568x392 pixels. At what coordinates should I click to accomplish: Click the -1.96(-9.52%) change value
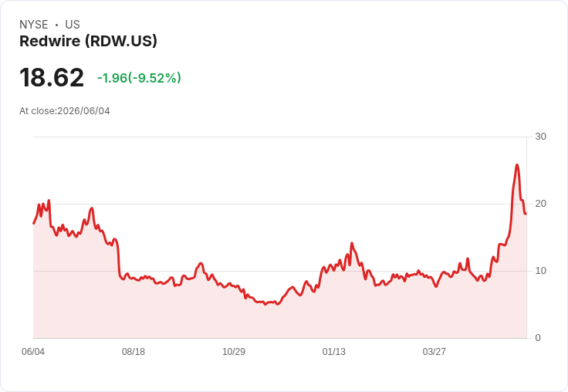click(x=139, y=78)
